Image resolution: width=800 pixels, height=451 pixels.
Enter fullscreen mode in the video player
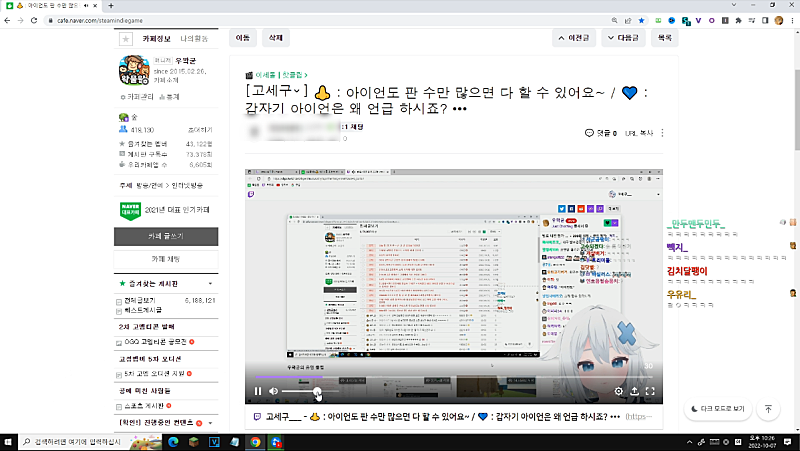pos(650,391)
